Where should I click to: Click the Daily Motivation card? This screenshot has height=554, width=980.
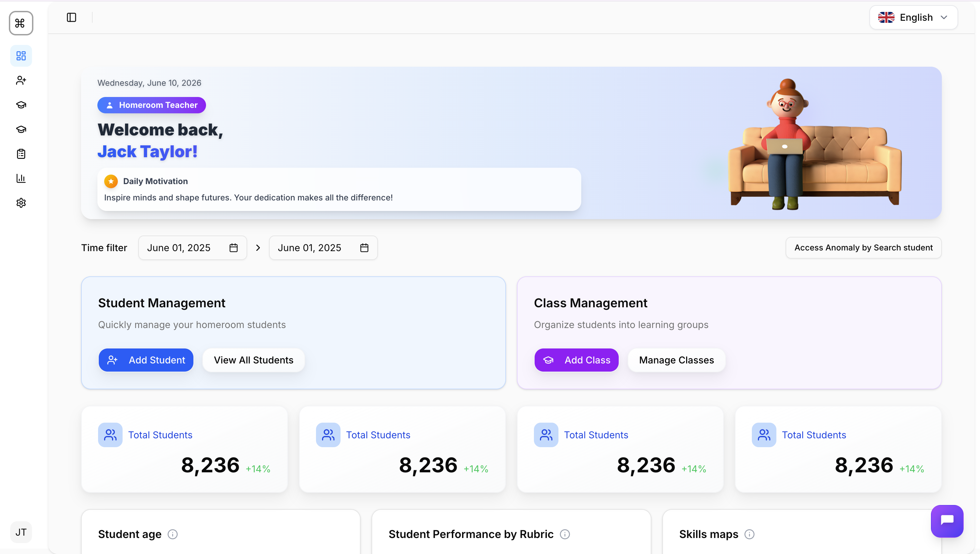coord(339,190)
